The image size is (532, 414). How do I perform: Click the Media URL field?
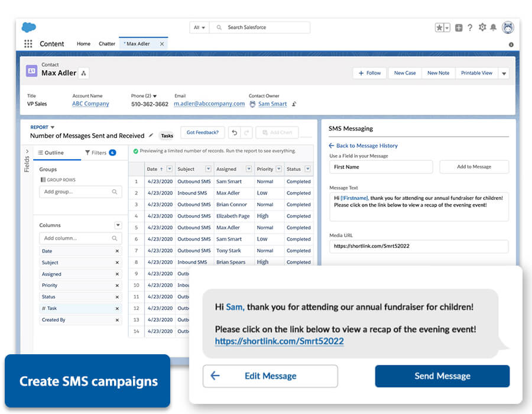(x=419, y=247)
